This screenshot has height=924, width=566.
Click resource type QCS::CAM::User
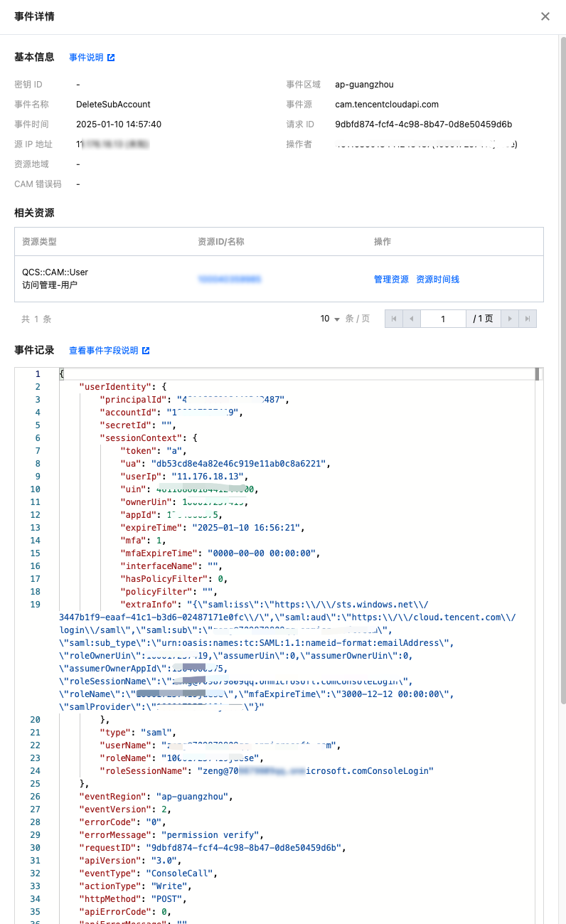pyautogui.click(x=55, y=272)
